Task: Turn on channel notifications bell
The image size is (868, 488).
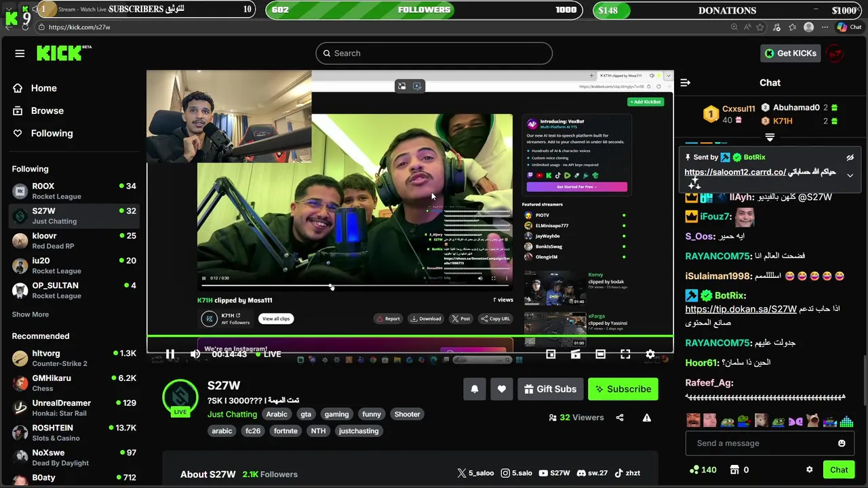Action: click(475, 389)
